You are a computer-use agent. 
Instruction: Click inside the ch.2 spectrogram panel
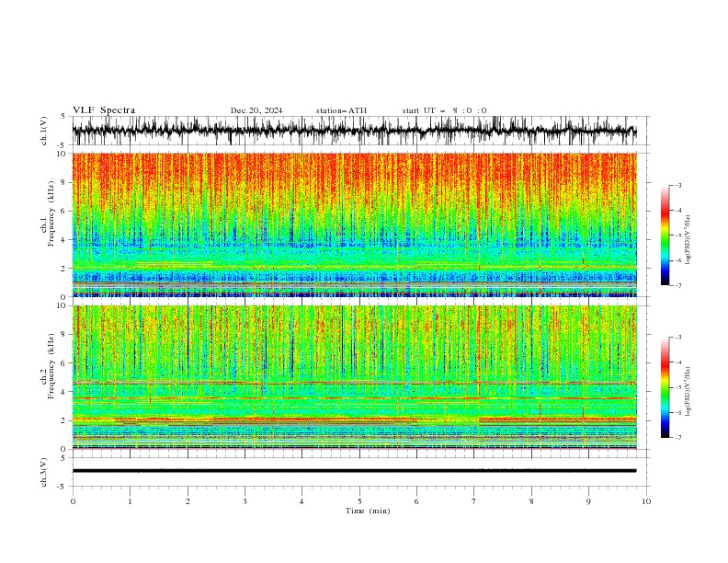(354, 377)
